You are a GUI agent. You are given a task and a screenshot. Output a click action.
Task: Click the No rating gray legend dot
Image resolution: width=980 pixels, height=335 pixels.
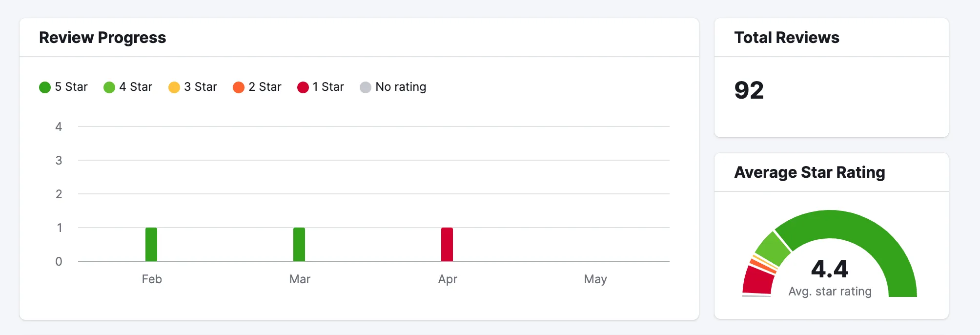point(366,87)
